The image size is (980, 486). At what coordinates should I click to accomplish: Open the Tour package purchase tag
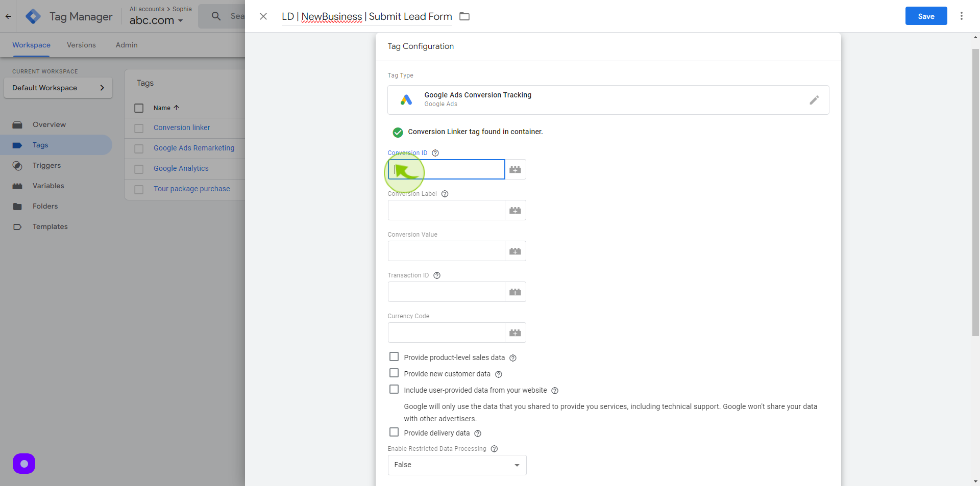coord(192,189)
